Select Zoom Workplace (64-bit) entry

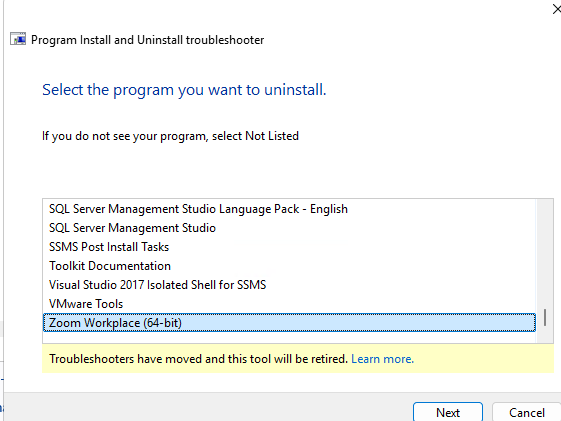[x=289, y=323]
